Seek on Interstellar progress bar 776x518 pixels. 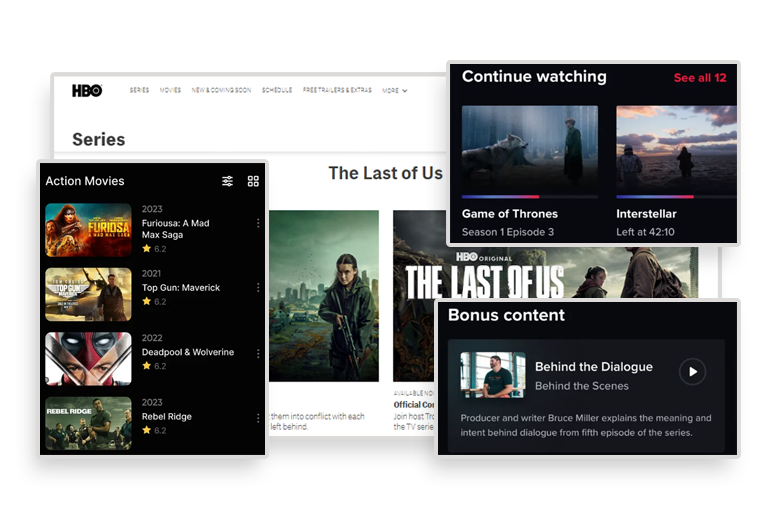(x=676, y=197)
